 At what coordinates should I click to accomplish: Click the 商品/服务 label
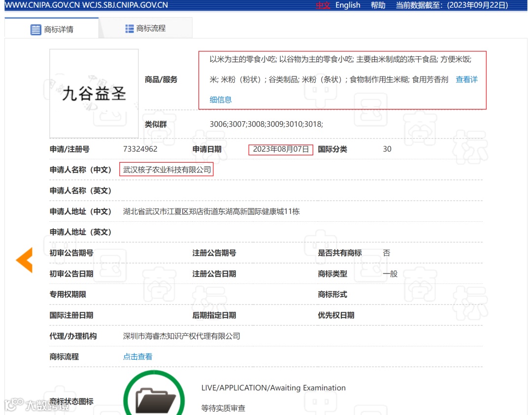click(161, 79)
